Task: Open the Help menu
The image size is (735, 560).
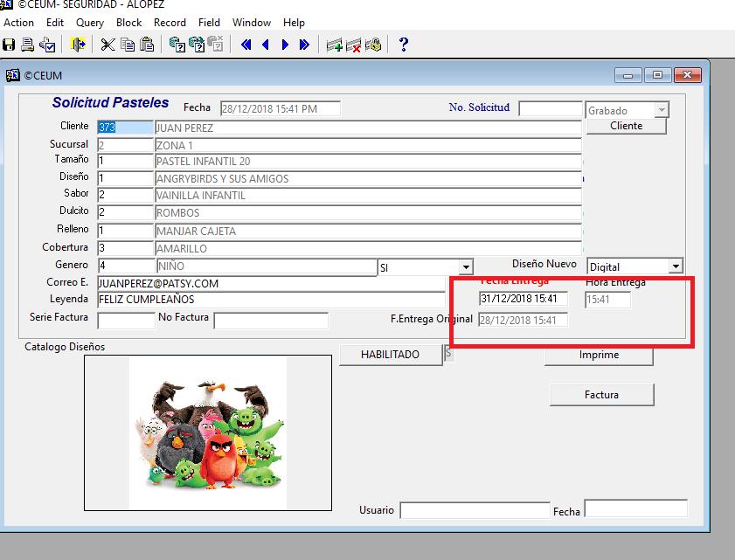Action: click(294, 23)
